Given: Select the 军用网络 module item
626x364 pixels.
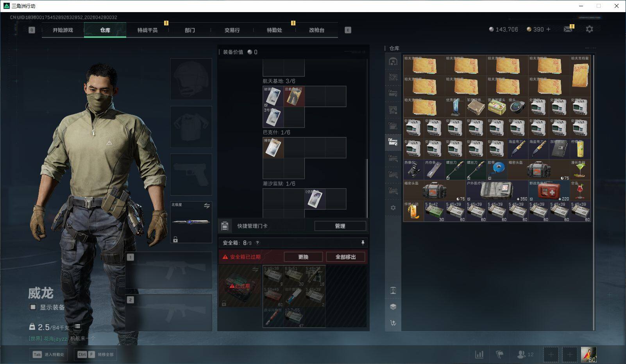Looking at the screenshot, I should pos(476,107).
